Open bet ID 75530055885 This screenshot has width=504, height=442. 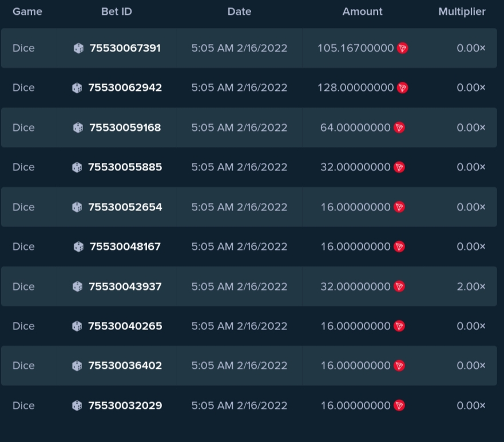pos(125,168)
